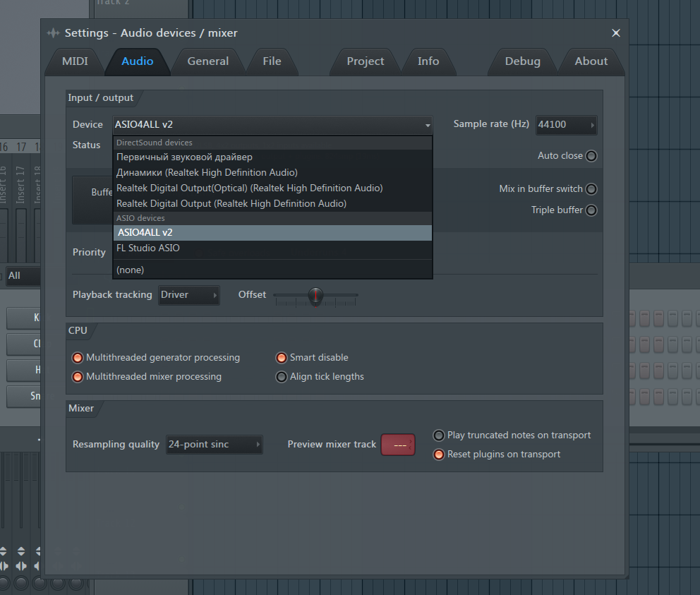Viewport: 700px width, 595px height.
Task: Disable Multithreaded generator processing
Action: [x=78, y=358]
